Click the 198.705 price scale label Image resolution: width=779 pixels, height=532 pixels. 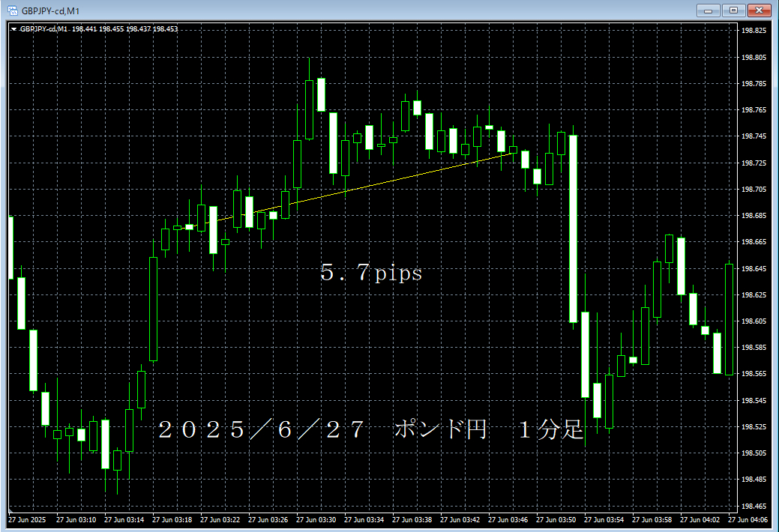[754, 190]
